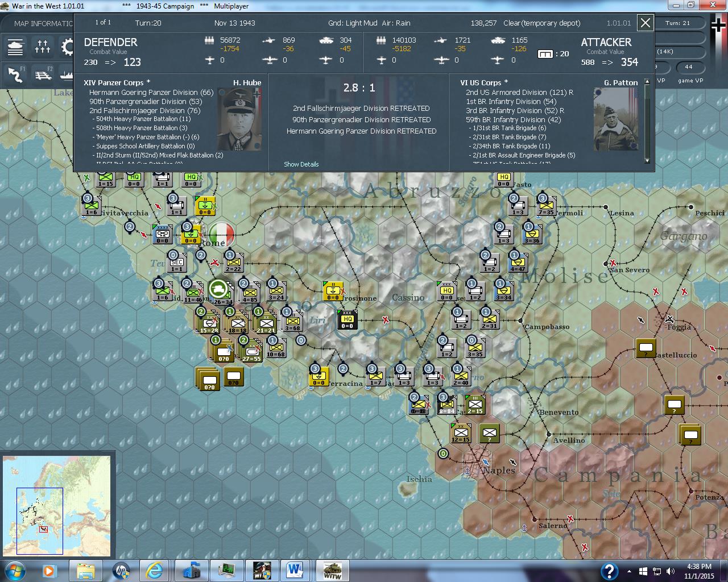
Task: Select 2nd Fallschirmjaeger Division (76) row
Action: [x=145, y=111]
